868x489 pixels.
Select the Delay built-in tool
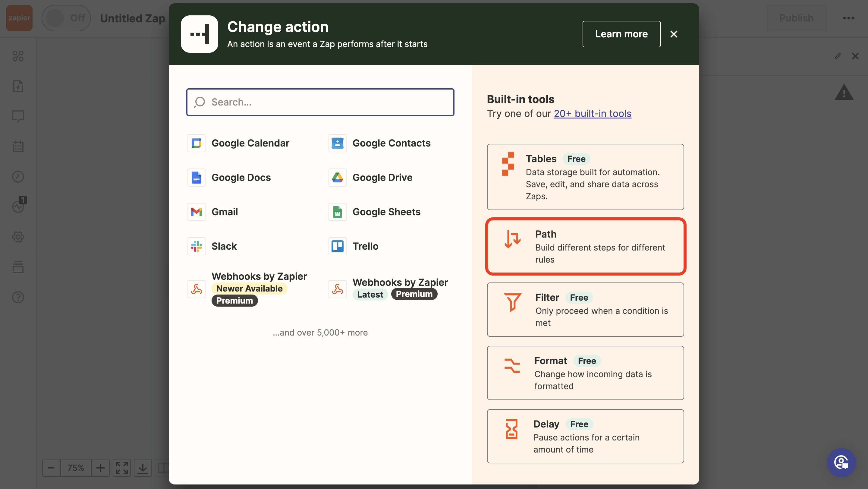(585, 436)
